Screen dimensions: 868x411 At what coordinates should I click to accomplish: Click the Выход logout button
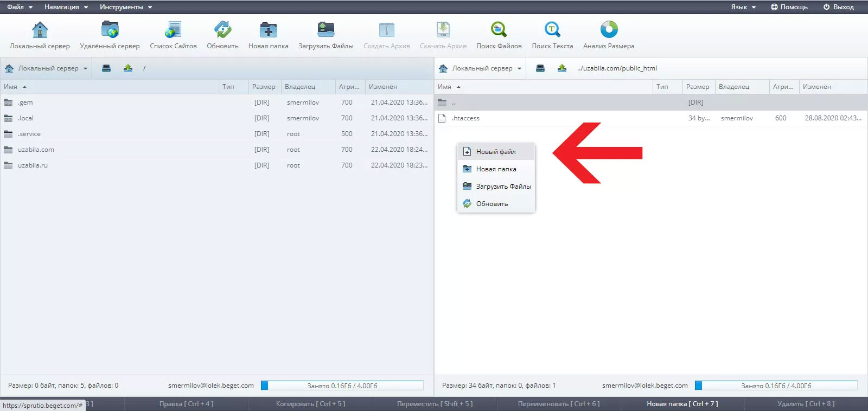pos(838,7)
